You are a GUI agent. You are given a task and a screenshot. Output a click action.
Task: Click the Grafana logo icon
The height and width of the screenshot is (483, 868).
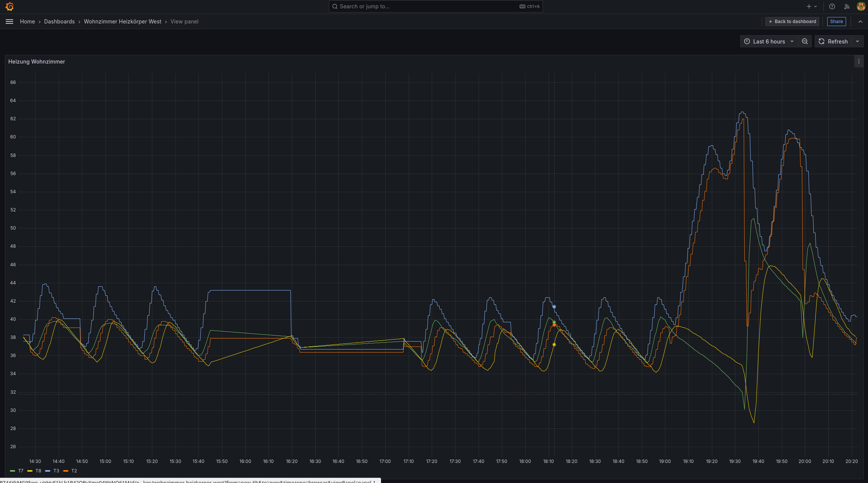(10, 6)
